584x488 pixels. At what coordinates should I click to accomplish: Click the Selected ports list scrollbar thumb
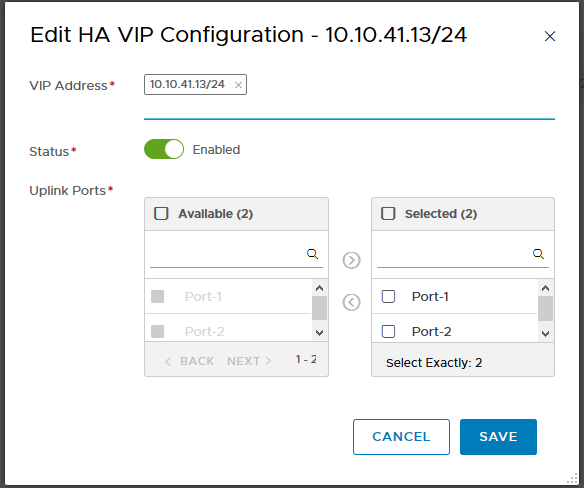pyautogui.click(x=545, y=308)
